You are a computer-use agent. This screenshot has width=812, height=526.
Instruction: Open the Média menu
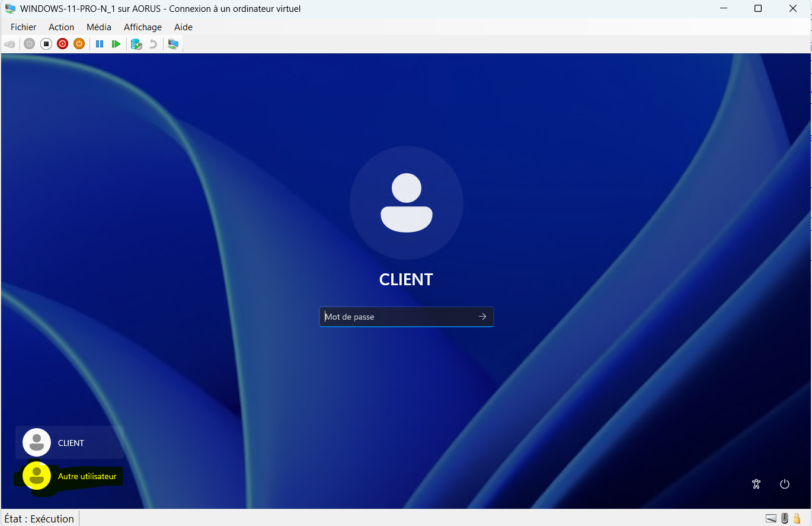(x=98, y=27)
